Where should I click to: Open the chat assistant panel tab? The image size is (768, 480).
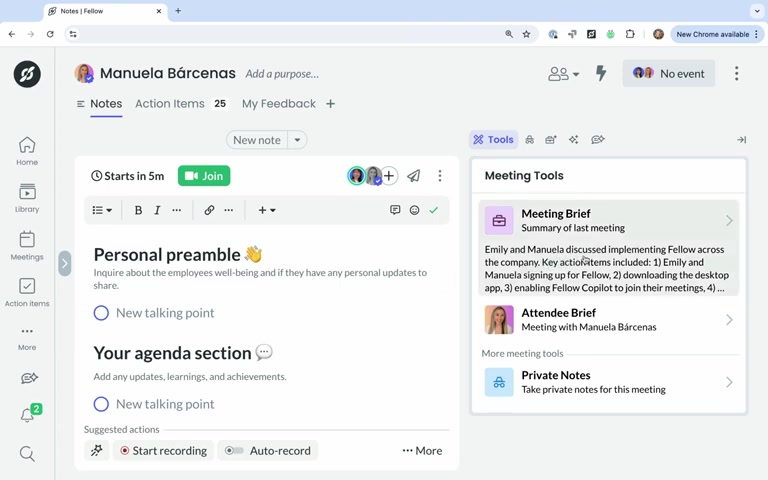point(598,140)
